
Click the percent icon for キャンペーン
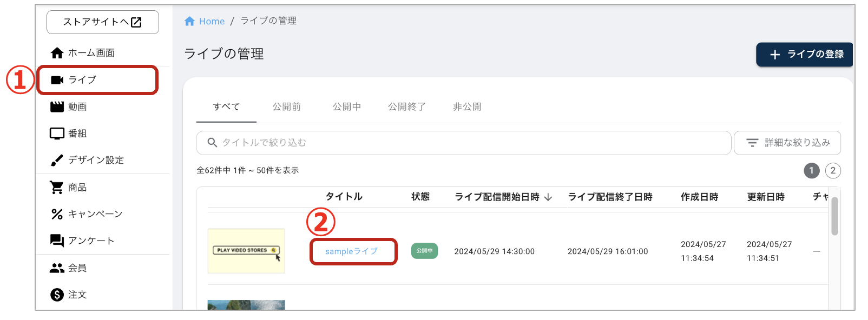tap(57, 214)
